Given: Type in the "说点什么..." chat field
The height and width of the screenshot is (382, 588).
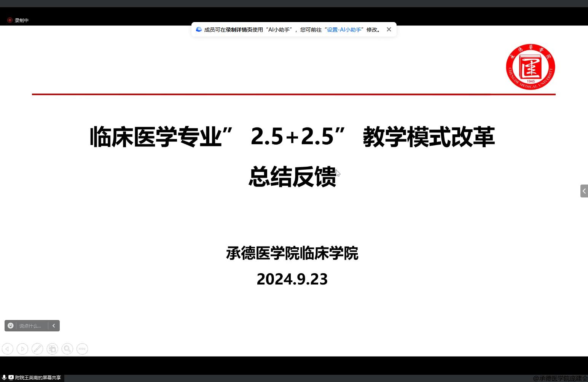Looking at the screenshot, I should [x=30, y=326].
